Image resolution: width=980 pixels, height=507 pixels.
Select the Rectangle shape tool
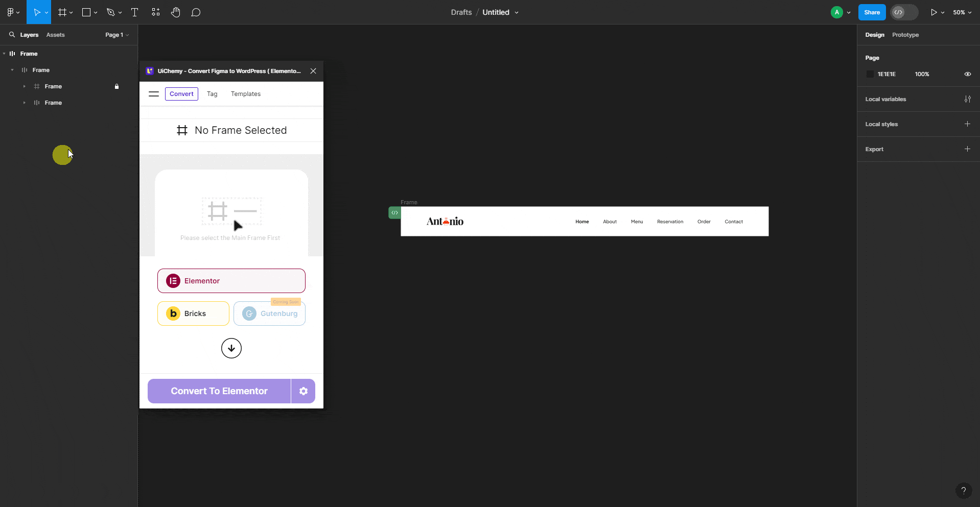[x=86, y=12]
